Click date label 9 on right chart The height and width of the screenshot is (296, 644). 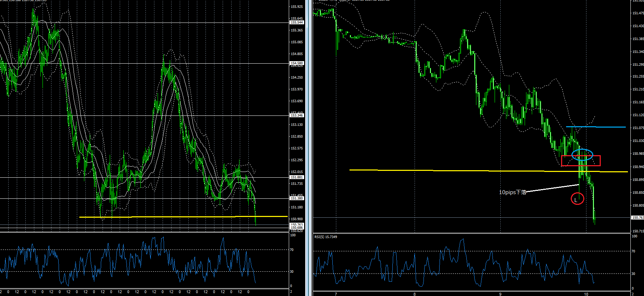coord(500,294)
